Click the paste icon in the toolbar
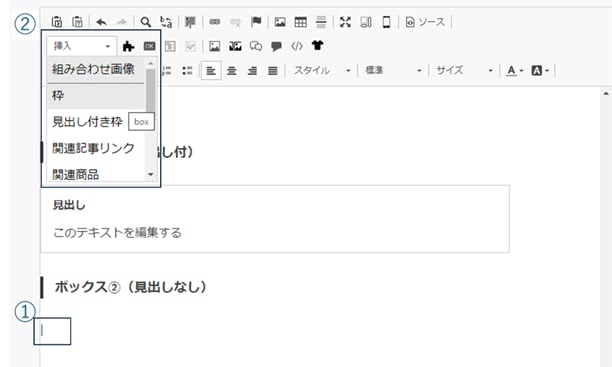 pos(57,22)
